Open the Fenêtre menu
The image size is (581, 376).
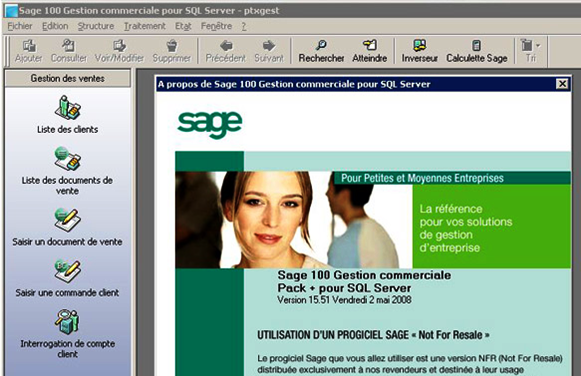pos(216,26)
